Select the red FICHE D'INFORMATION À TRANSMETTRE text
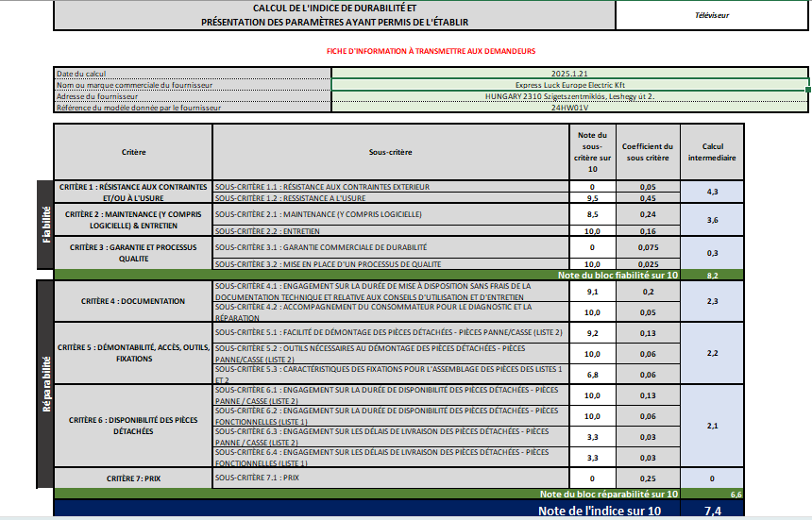This screenshot has height=520, width=812. (431, 51)
